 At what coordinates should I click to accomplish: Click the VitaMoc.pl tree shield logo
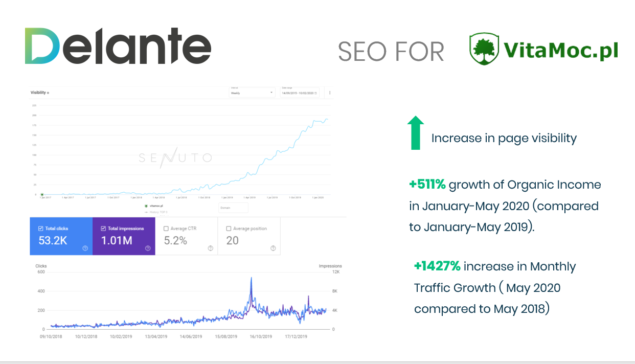pyautogui.click(x=483, y=50)
